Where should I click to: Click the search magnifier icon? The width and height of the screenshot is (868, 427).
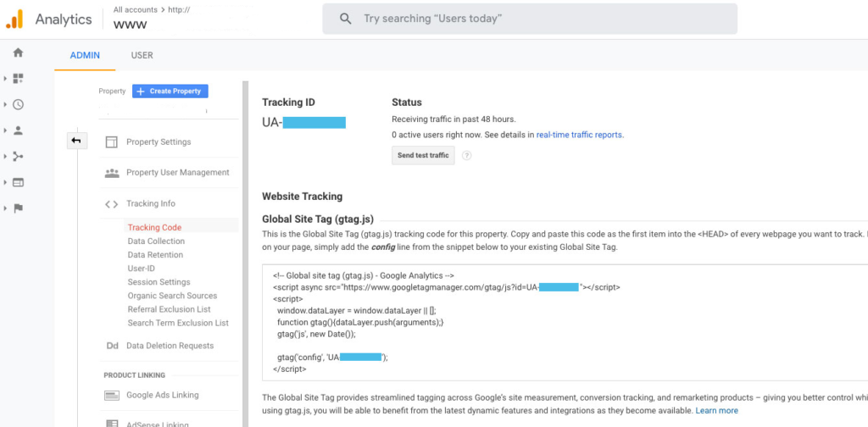pyautogui.click(x=346, y=19)
